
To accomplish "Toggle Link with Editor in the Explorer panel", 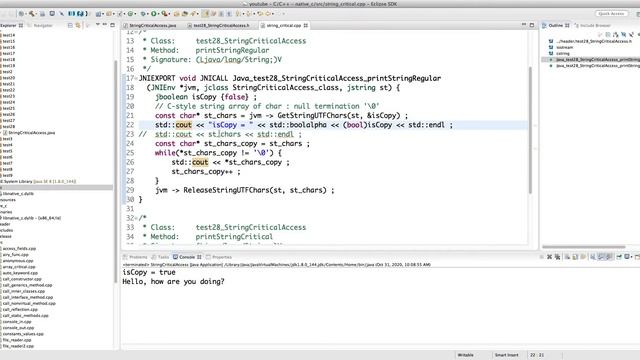I will point(78,25).
